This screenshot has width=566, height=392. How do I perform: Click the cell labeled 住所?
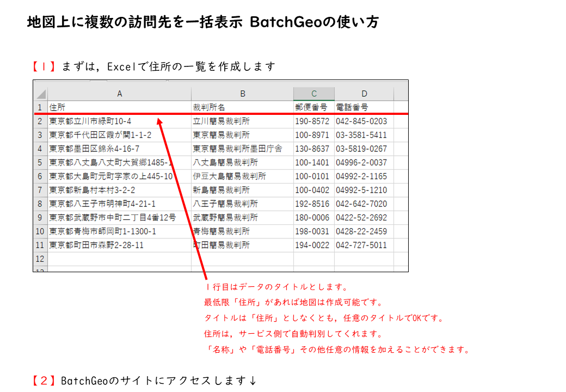pyautogui.click(x=120, y=107)
